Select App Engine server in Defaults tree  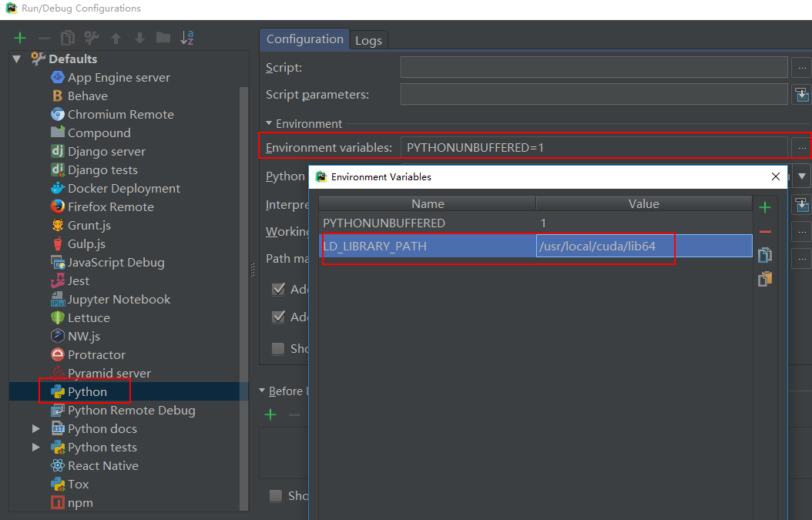(119, 78)
